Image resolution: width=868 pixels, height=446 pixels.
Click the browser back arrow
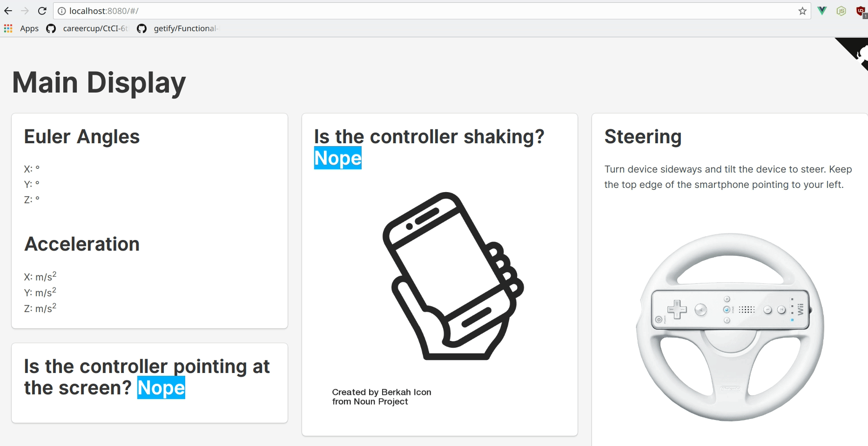pos(8,11)
